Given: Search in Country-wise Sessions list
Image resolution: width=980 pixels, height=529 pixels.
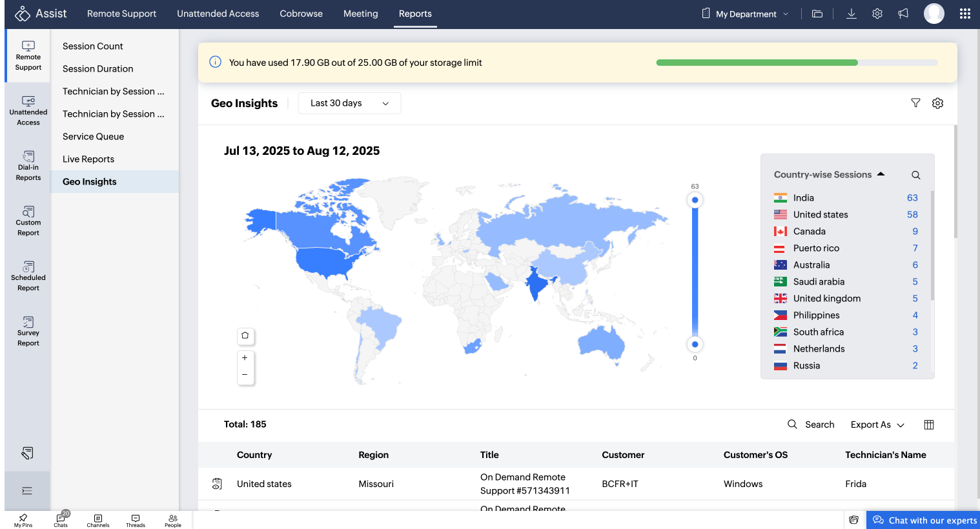Looking at the screenshot, I should click(915, 175).
